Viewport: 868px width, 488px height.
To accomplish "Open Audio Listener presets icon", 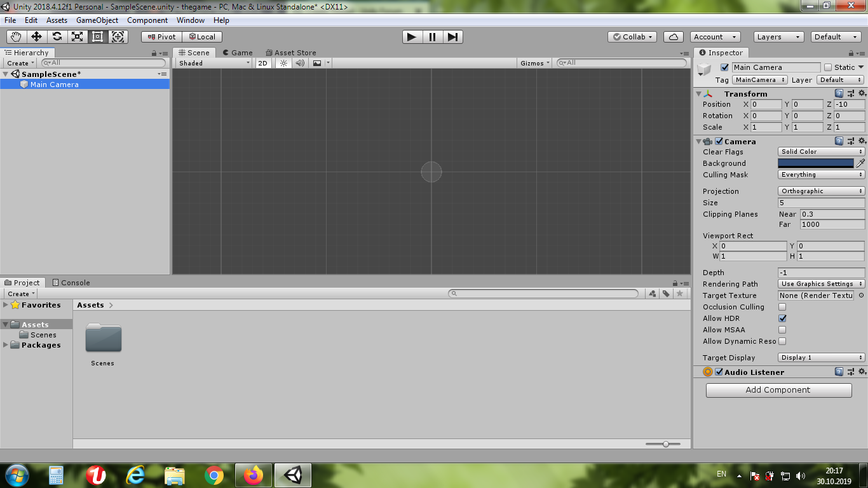I will pyautogui.click(x=851, y=372).
